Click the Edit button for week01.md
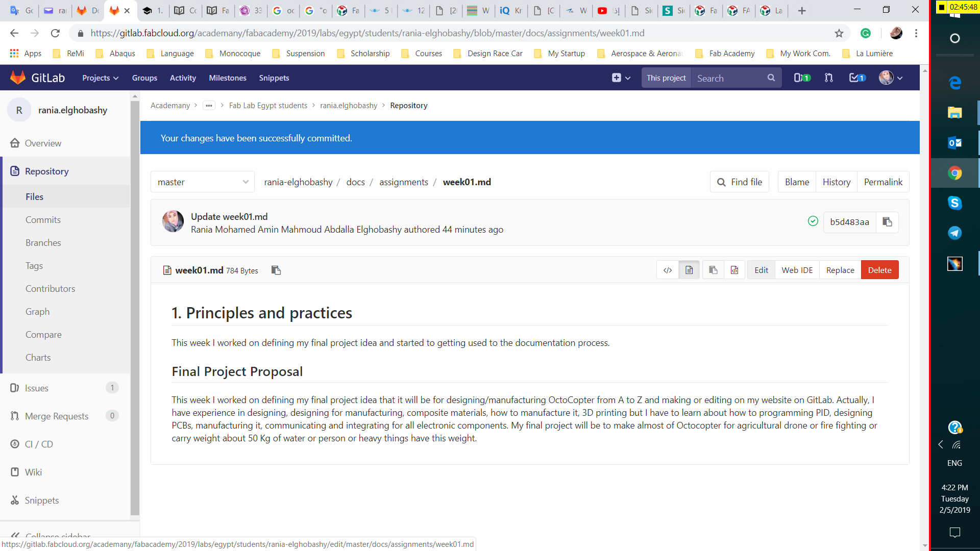 click(x=761, y=270)
